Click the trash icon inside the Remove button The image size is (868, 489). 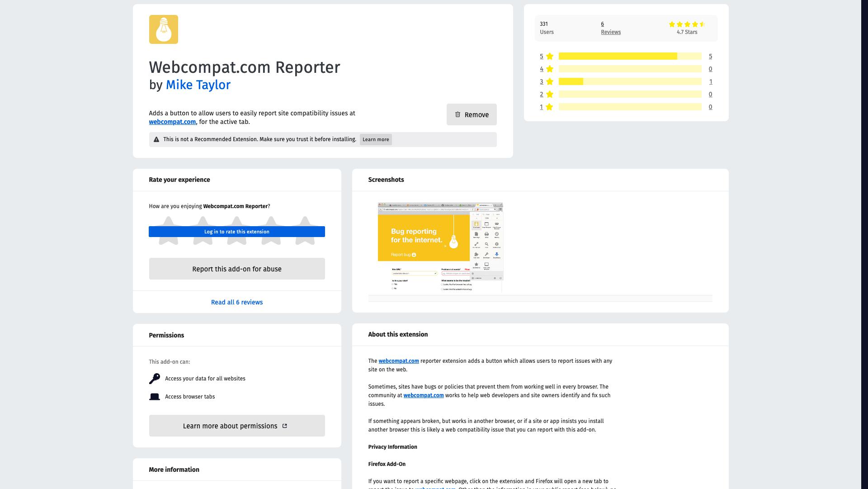coord(458,114)
